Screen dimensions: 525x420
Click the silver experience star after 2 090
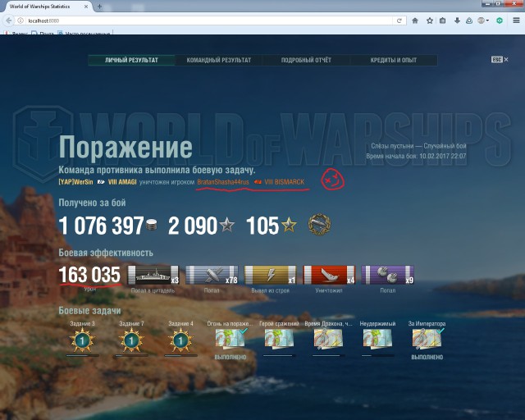click(226, 225)
